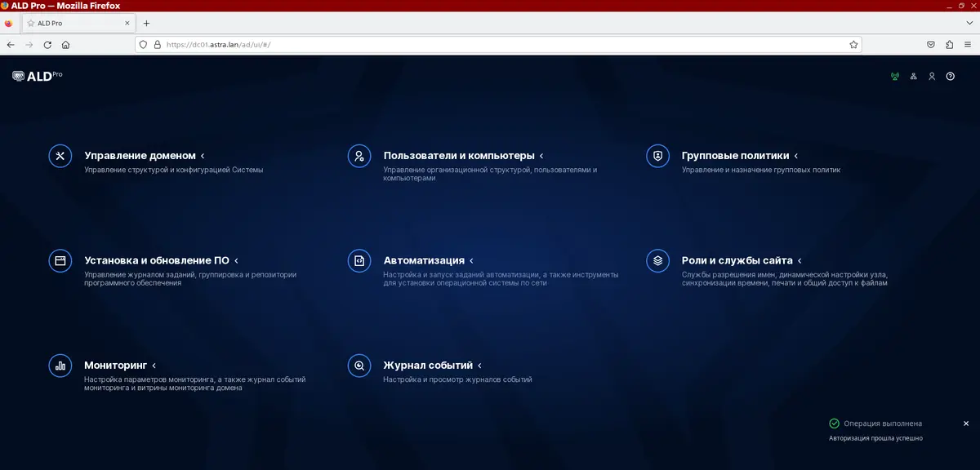980x470 pixels.
Task: Click description starting Управление журналом заданий
Action: (x=190, y=278)
